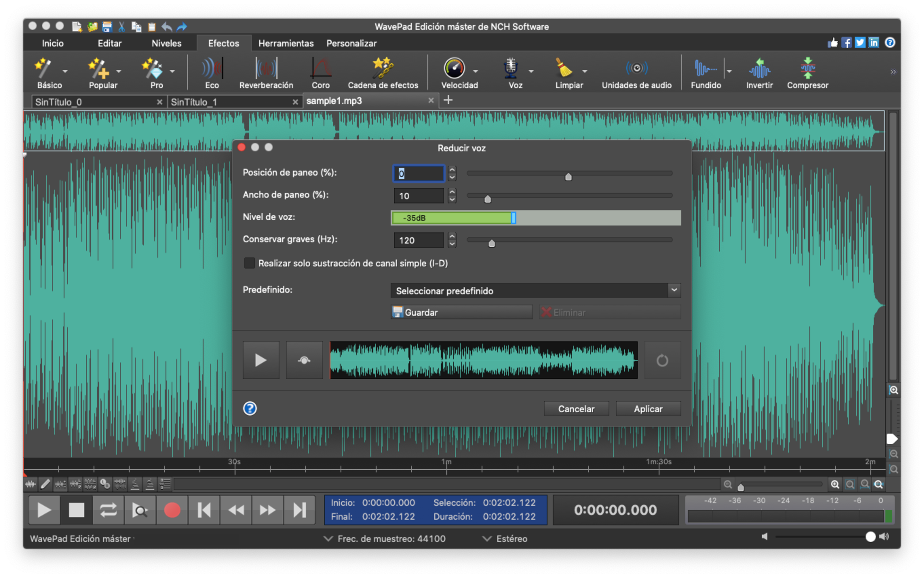
Task: Add new file tab with plus
Action: 448,100
